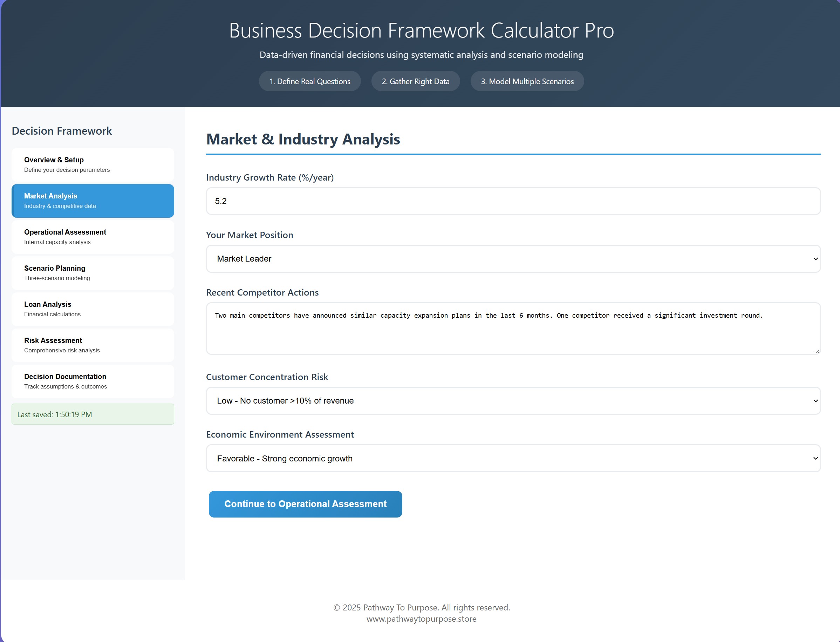Click Continue to Operational Assessment button
Screen dimensions: 840x642
click(x=305, y=504)
